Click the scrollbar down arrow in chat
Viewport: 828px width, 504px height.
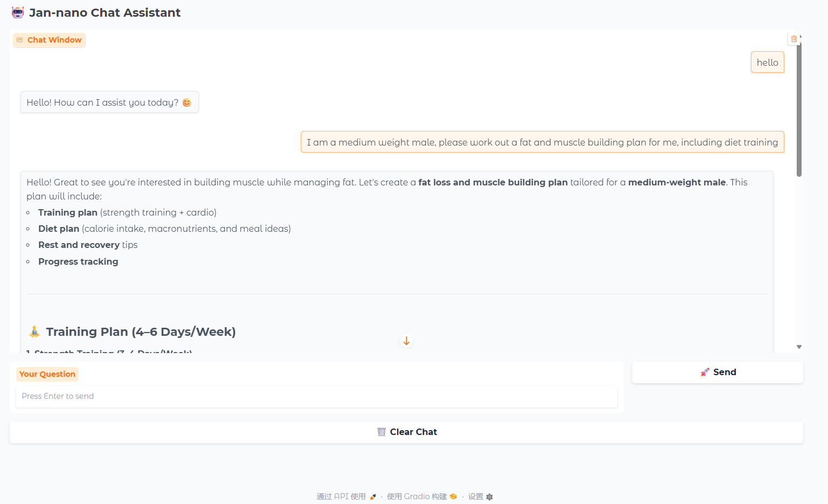(799, 347)
